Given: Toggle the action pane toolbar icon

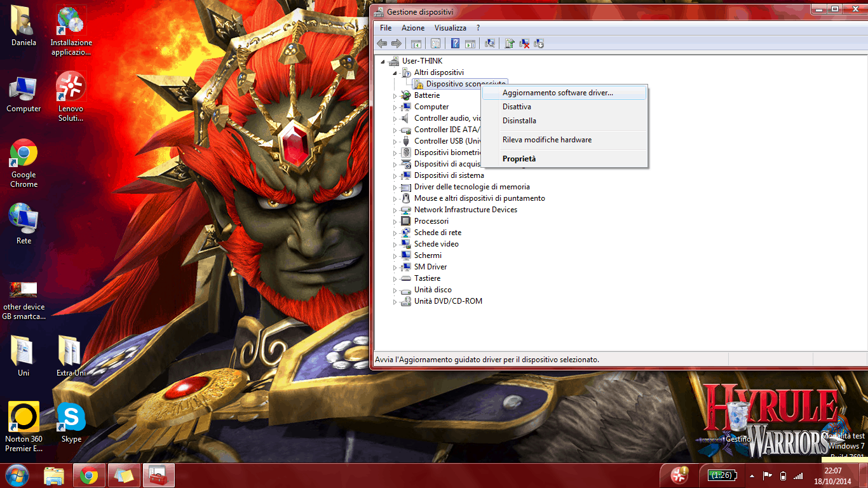Looking at the screenshot, I should coord(470,43).
